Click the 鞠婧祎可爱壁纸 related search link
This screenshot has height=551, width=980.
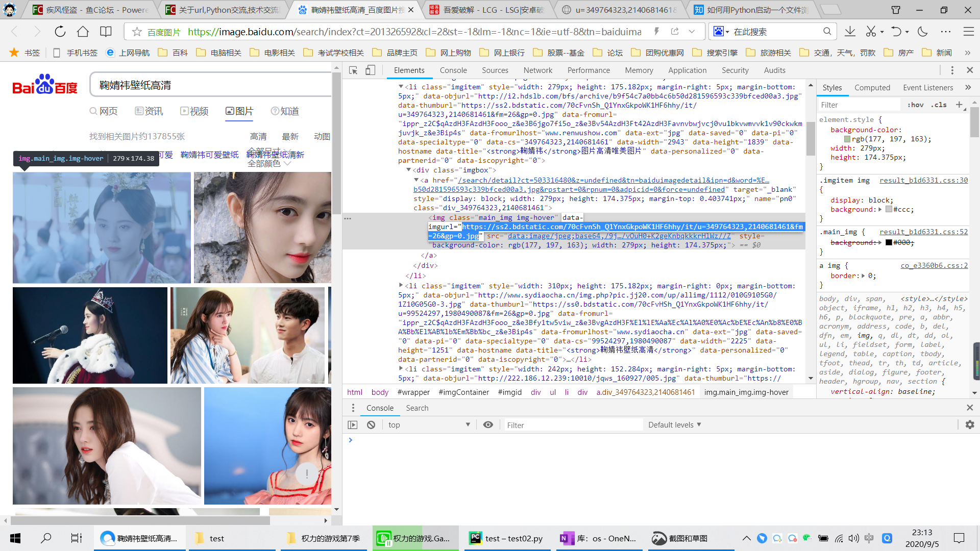[x=209, y=155]
